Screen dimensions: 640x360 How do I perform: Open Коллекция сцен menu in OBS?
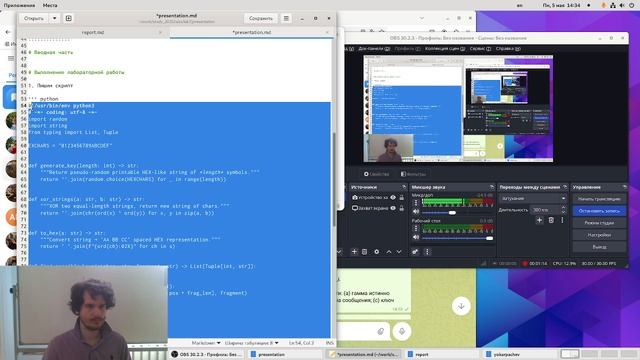[x=445, y=49]
